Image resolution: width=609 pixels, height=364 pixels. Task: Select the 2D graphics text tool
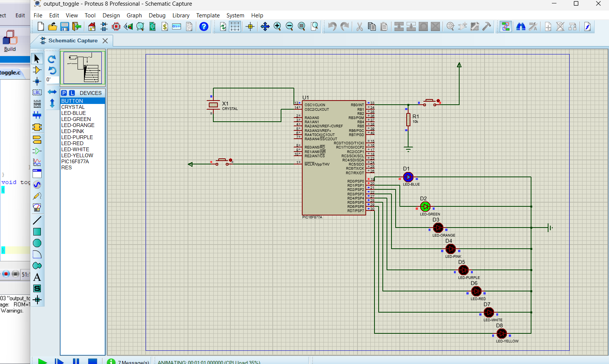tap(37, 277)
